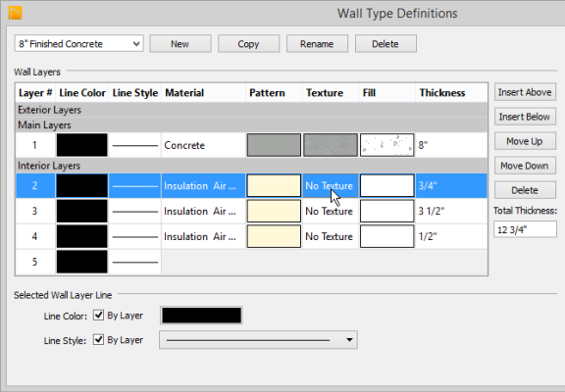
Task: Select line color swatch of layer 3
Action: coord(81,211)
